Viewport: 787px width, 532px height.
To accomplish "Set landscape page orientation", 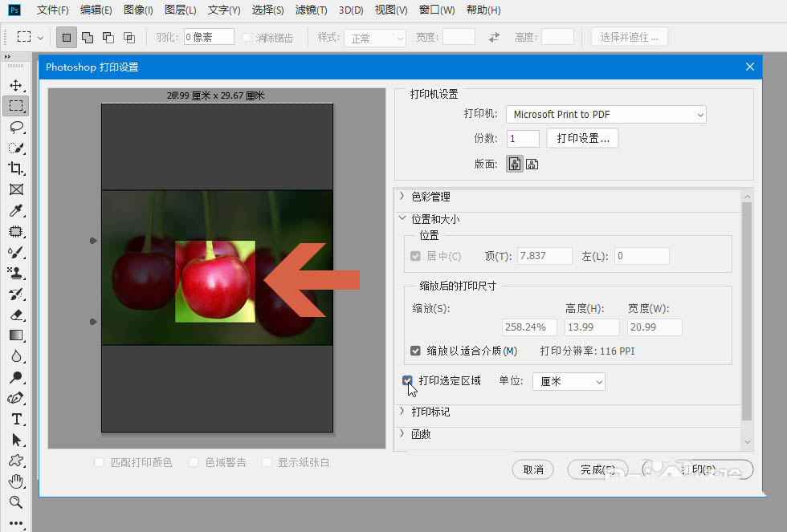I will 532,164.
